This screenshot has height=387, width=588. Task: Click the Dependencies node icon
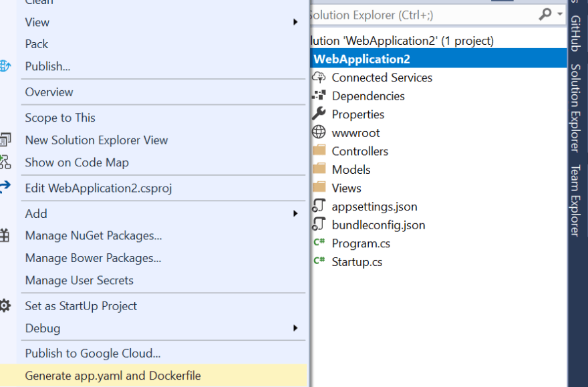click(319, 96)
